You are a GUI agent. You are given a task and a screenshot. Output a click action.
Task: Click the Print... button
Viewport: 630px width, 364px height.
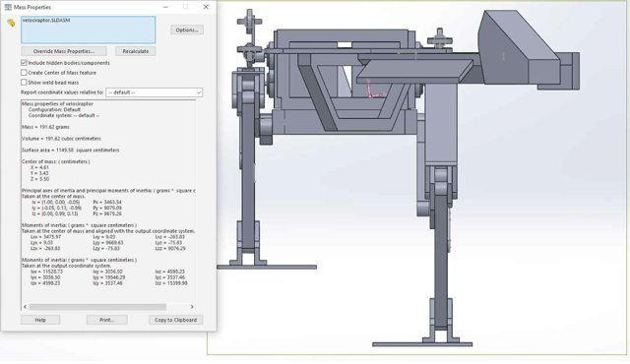point(107,320)
